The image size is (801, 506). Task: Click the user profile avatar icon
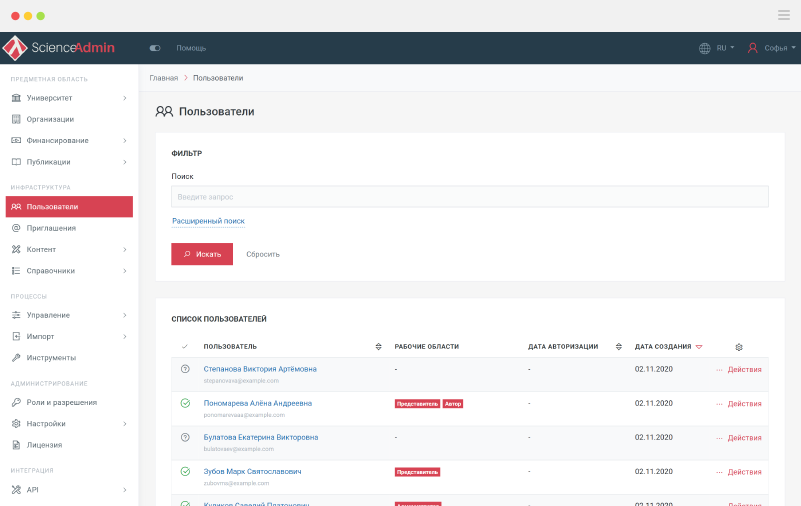pyautogui.click(x=752, y=48)
